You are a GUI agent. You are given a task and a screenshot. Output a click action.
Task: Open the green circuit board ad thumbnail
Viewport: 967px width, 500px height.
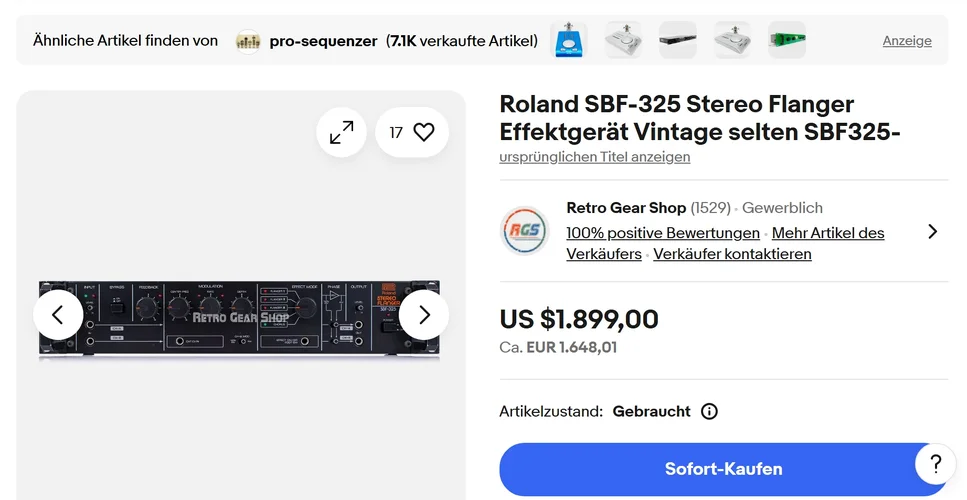tap(787, 40)
